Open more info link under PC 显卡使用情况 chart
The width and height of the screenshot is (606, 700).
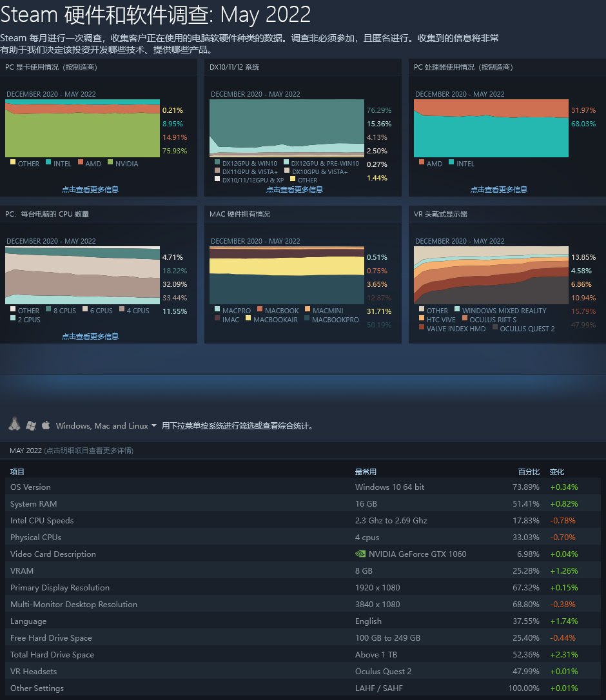[90, 190]
